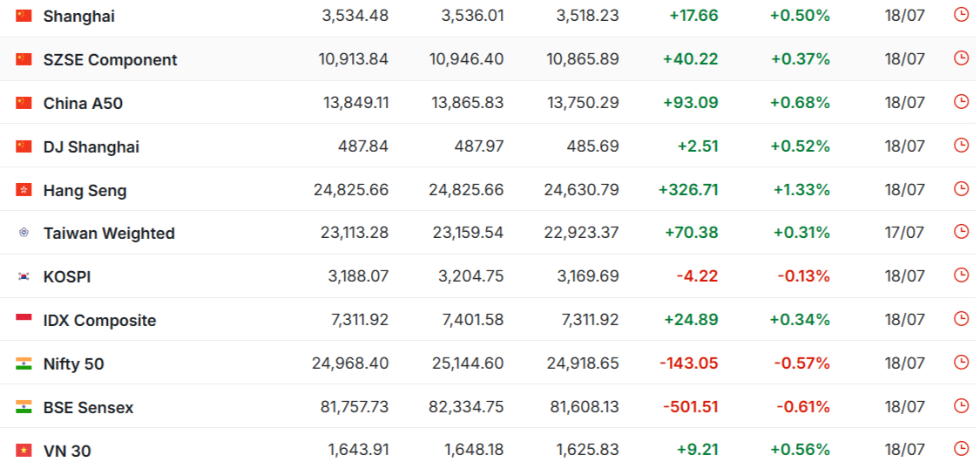The image size is (980, 462).
Task: Click the Vietnam flag beside VN 30
Action: [x=24, y=450]
